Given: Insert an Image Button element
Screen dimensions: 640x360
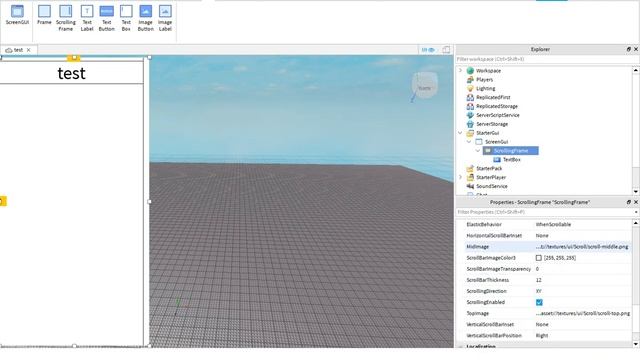Looking at the screenshot, I should pyautogui.click(x=145, y=18).
